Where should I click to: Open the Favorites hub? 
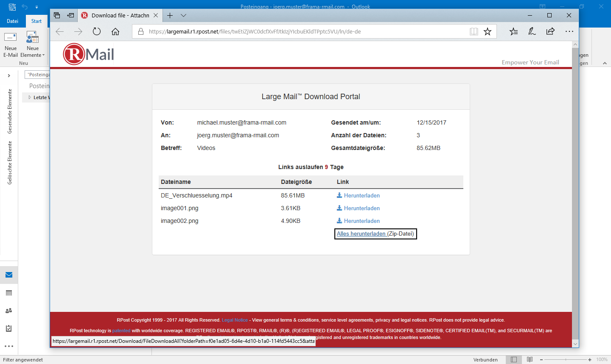click(x=513, y=31)
